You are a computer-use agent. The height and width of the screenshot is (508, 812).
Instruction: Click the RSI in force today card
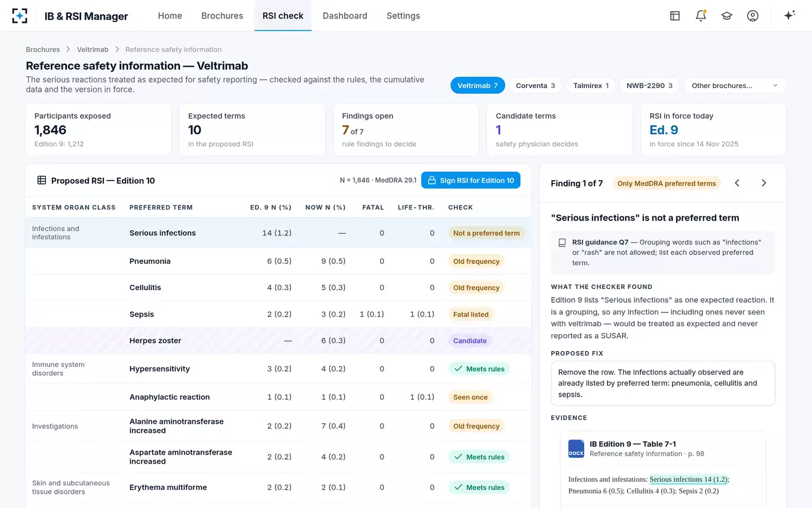point(713,129)
